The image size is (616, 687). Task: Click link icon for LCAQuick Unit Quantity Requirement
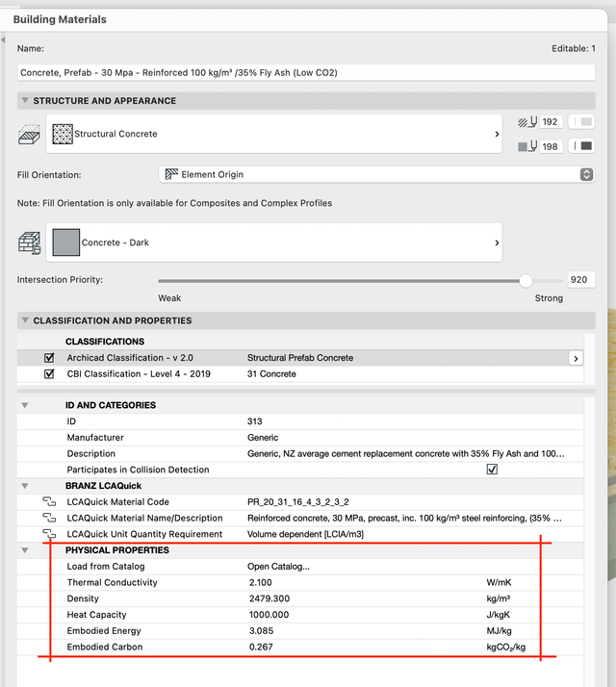[49, 534]
